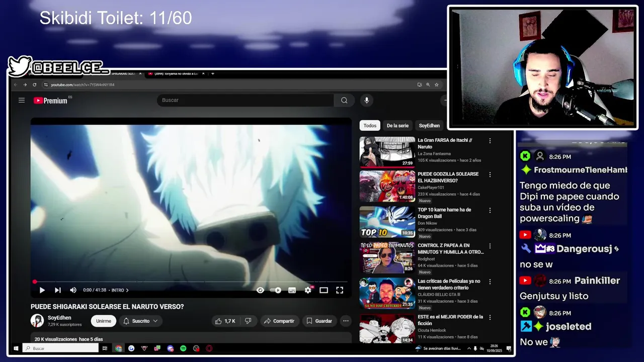Screen dimensions: 644x362
Task: Open Task View in the taskbar
Action: coord(105,348)
